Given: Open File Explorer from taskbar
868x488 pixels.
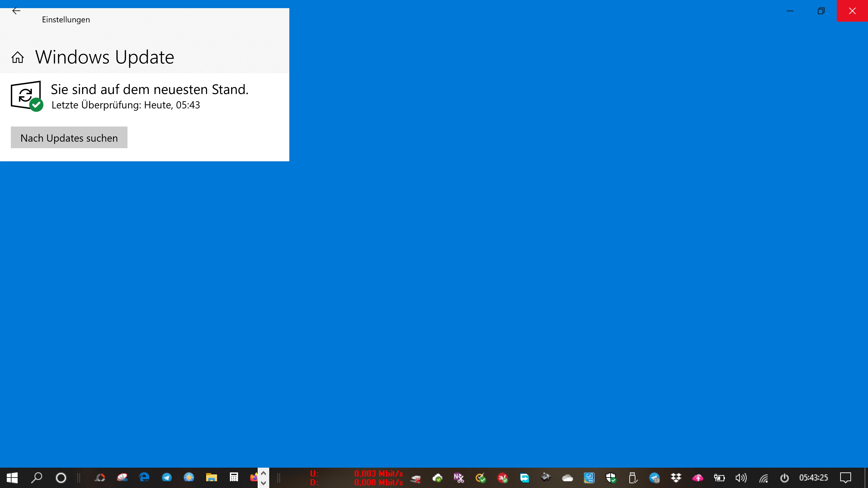Looking at the screenshot, I should point(211,478).
